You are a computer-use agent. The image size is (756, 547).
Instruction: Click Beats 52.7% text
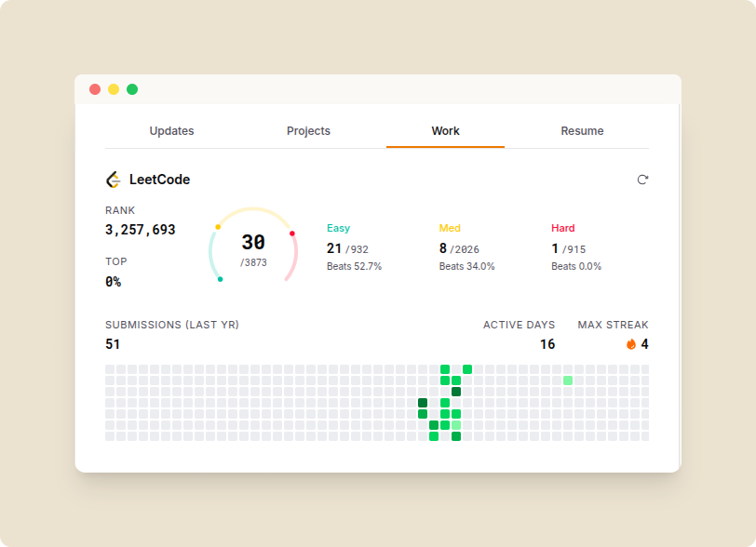tap(355, 266)
